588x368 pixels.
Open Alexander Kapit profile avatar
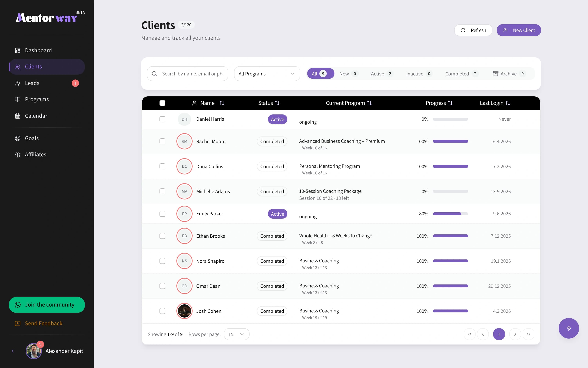pyautogui.click(x=34, y=351)
